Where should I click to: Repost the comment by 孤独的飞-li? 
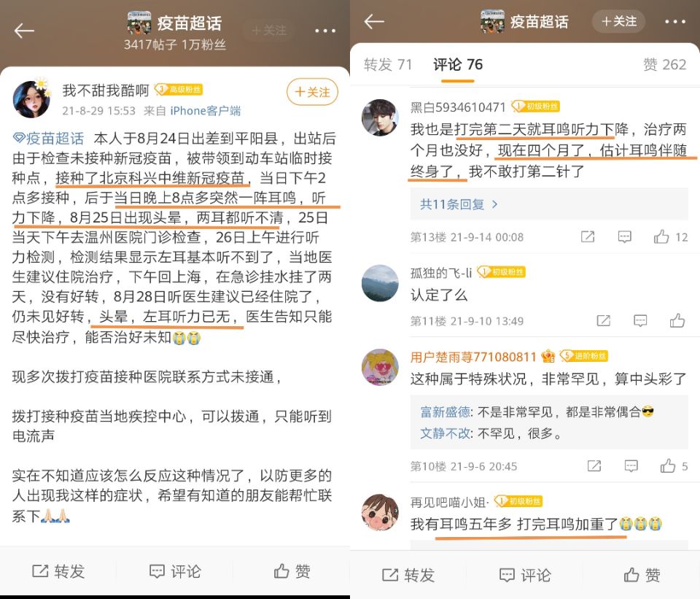(604, 320)
